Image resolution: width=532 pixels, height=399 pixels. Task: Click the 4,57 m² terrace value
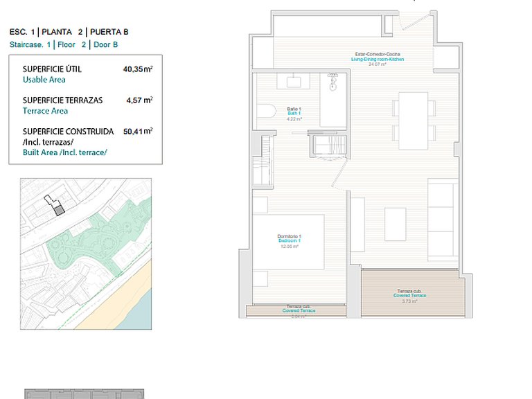[139, 100]
